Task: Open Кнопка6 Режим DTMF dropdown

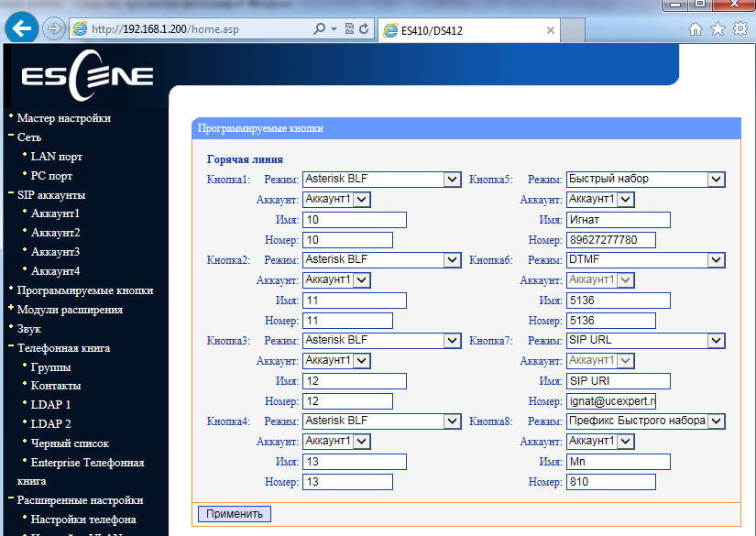Action: (646, 260)
